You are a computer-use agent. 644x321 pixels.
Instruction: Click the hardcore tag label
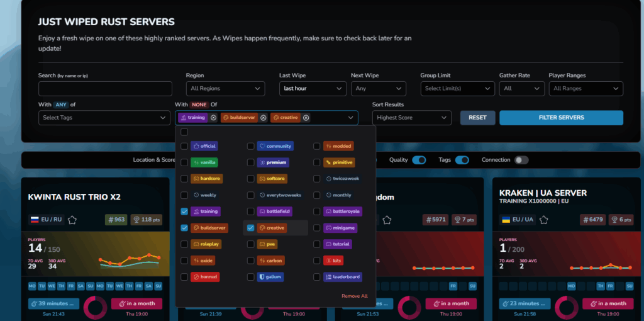click(x=208, y=179)
